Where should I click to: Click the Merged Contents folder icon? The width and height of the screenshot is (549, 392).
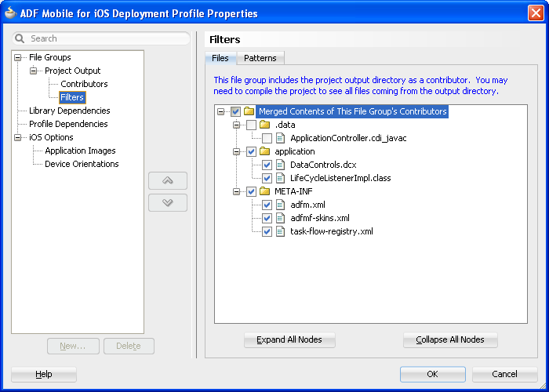coord(249,111)
